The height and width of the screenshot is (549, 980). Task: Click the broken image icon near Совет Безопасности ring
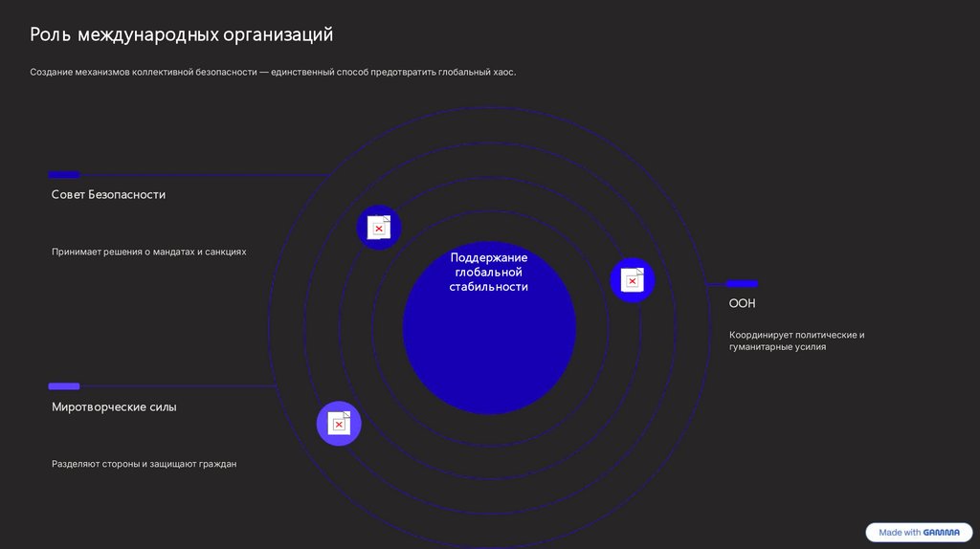[x=379, y=228]
